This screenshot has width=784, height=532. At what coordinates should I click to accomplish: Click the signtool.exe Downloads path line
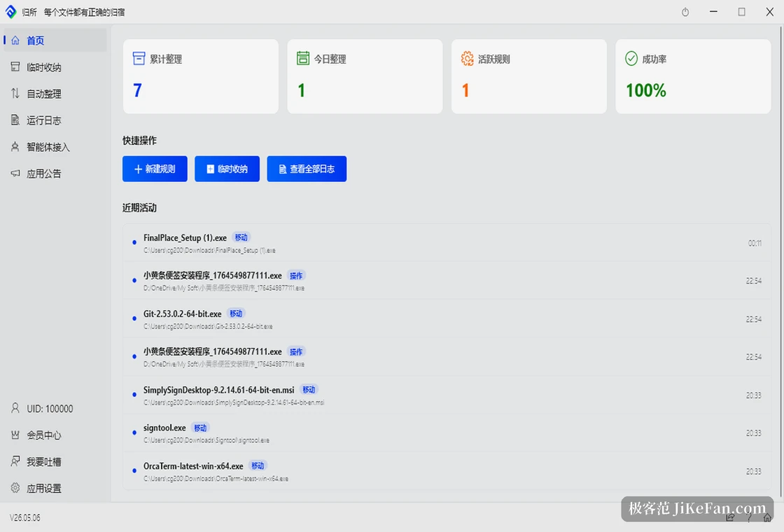[x=206, y=440]
